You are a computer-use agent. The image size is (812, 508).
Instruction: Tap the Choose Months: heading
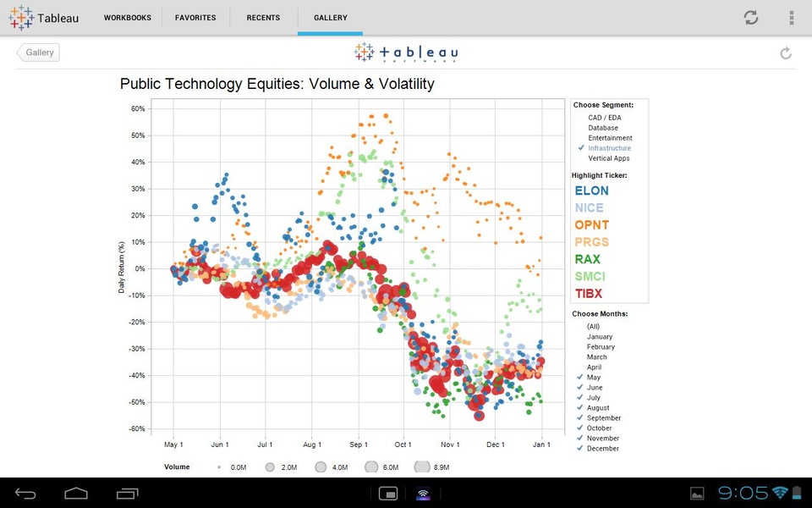pos(600,313)
